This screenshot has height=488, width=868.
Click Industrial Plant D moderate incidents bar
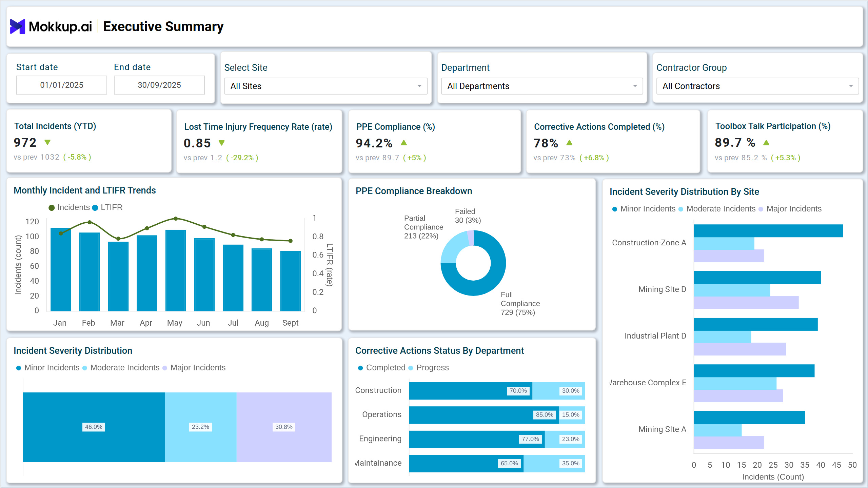coord(723,337)
